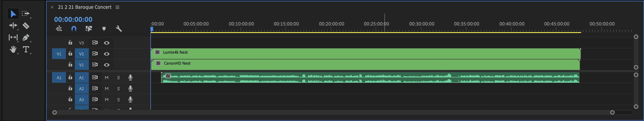Target the A1 track header label
The image size is (644, 121).
point(82,77)
